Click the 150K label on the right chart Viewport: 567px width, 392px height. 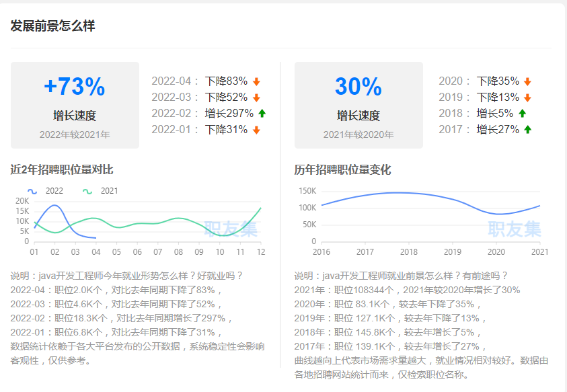click(309, 192)
